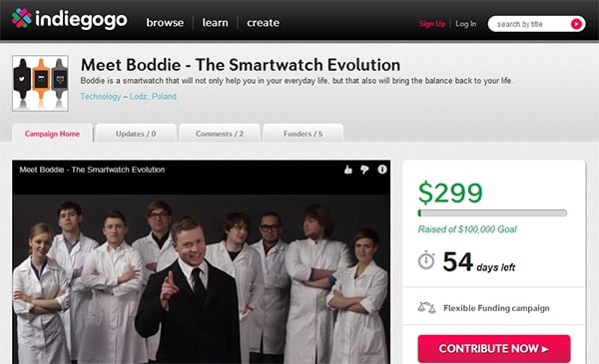The height and width of the screenshot is (364, 599).
Task: Click the Sign Up link
Action: click(432, 24)
